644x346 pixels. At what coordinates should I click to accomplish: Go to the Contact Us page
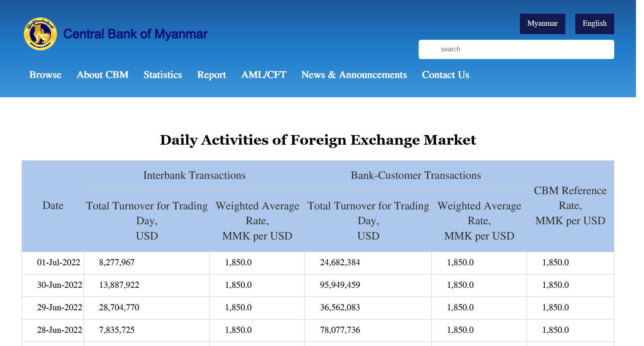point(445,75)
